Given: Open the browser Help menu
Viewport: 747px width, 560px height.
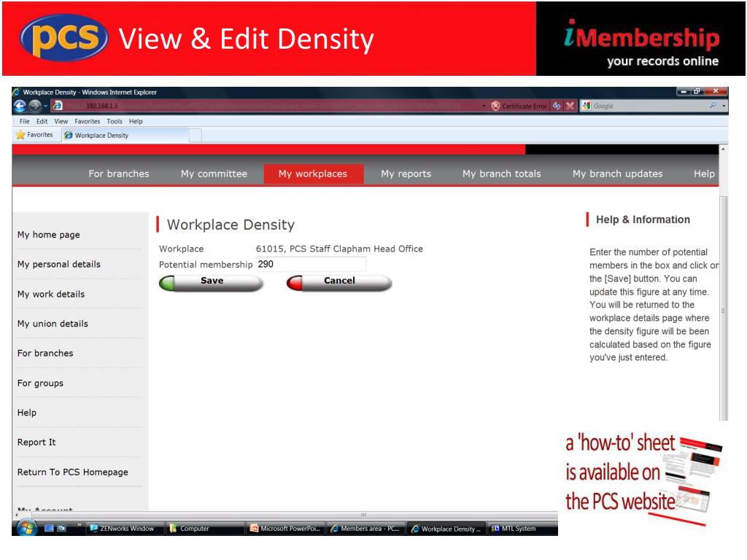Looking at the screenshot, I should pyautogui.click(x=136, y=122).
